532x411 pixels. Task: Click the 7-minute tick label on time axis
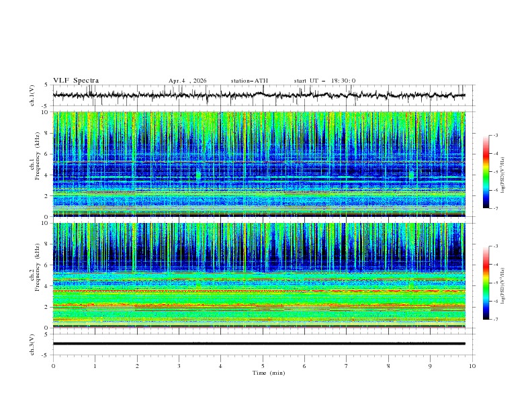tap(347, 366)
